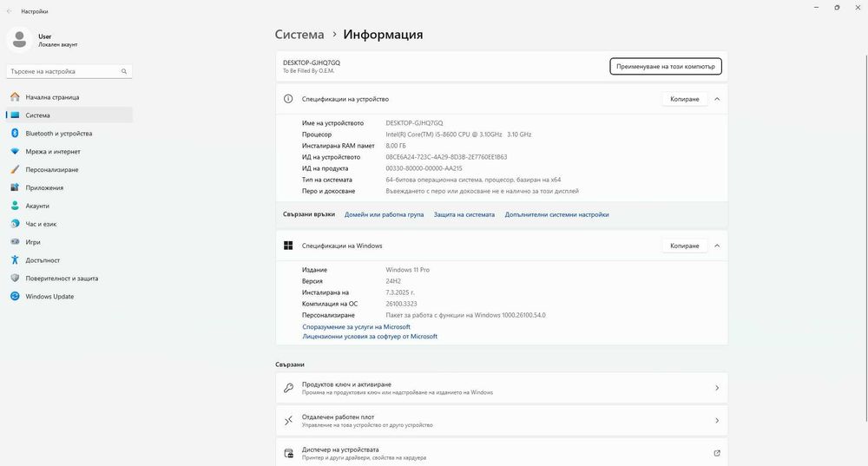
Task: Open chevron on Отдалечен работен плот row
Action: tap(717, 421)
